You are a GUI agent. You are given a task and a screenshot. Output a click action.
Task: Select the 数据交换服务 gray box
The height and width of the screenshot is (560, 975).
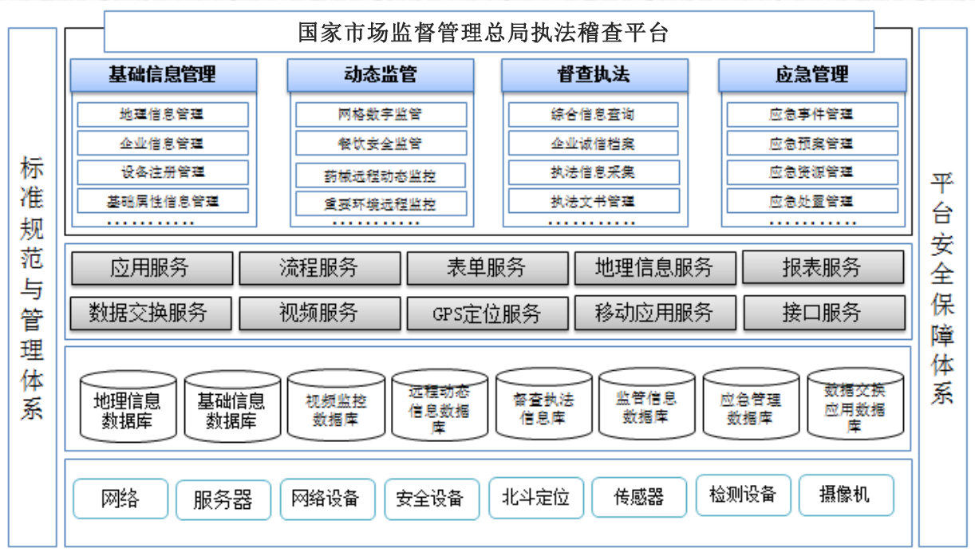pos(151,313)
